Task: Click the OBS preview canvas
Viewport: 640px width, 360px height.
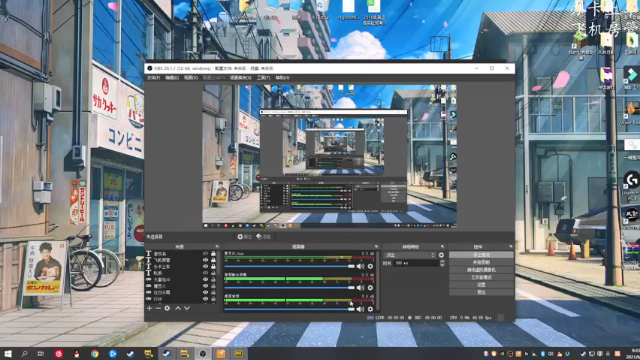Action: pyautogui.click(x=329, y=156)
